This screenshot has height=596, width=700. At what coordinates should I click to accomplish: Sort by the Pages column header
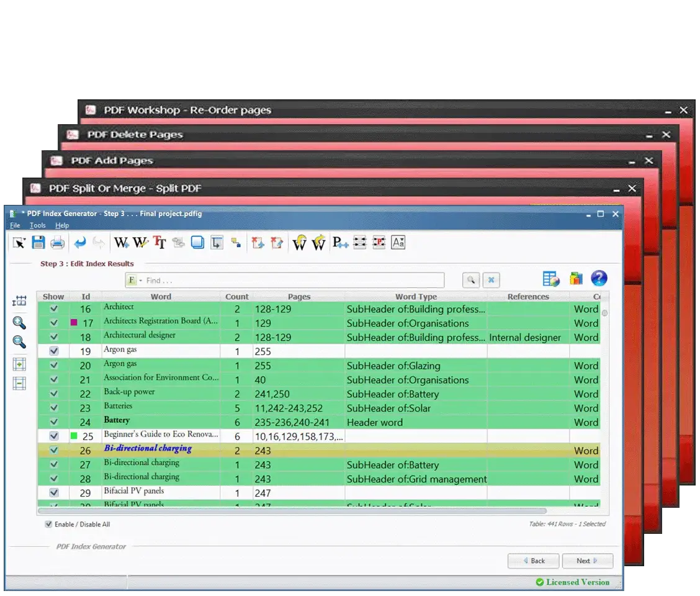298,297
